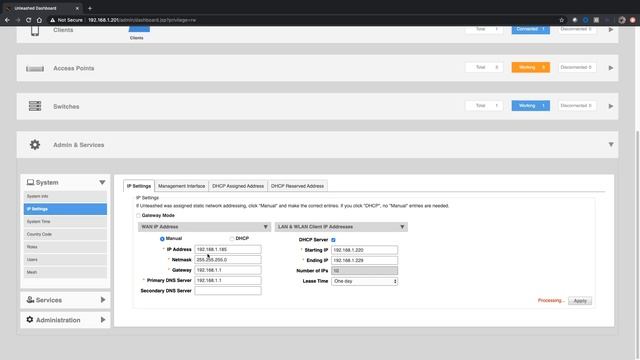Expand the Administration sidebar menu

103,320
